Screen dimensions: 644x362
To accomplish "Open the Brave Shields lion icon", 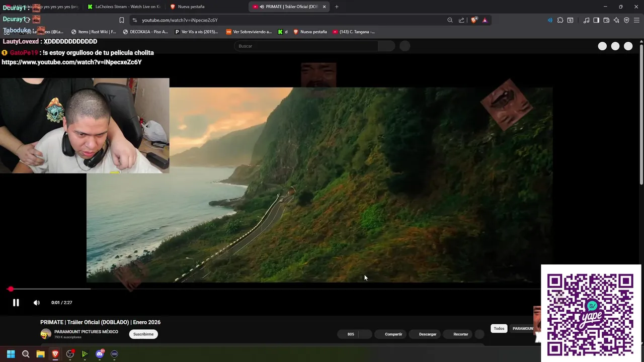I will tap(473, 20).
